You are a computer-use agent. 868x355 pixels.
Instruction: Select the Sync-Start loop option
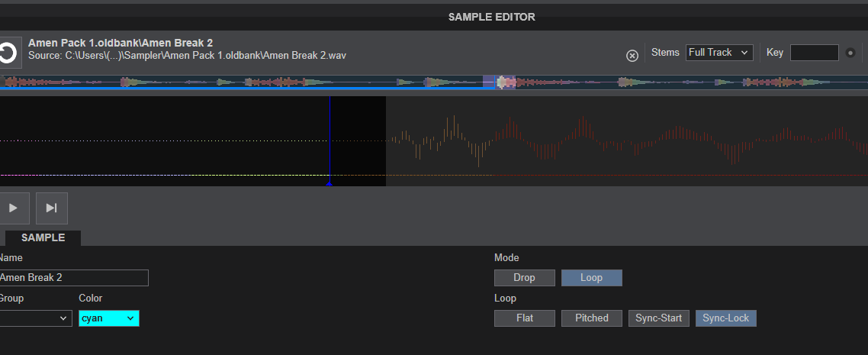pos(659,318)
